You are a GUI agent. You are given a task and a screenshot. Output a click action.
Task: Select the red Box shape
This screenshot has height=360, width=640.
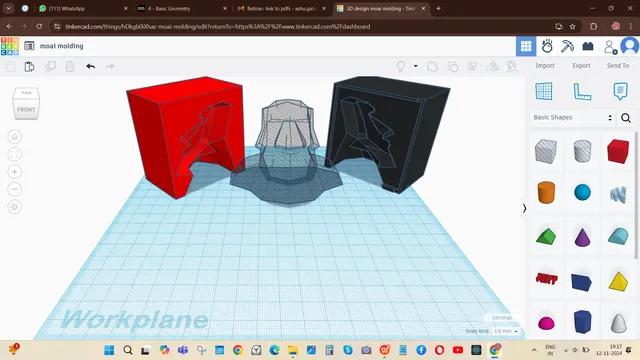(x=618, y=151)
